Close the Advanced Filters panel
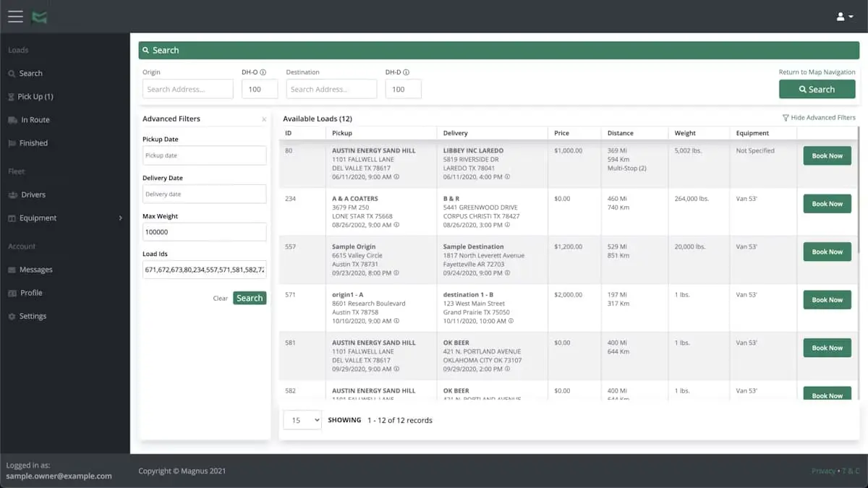The width and height of the screenshot is (868, 488). coord(264,119)
